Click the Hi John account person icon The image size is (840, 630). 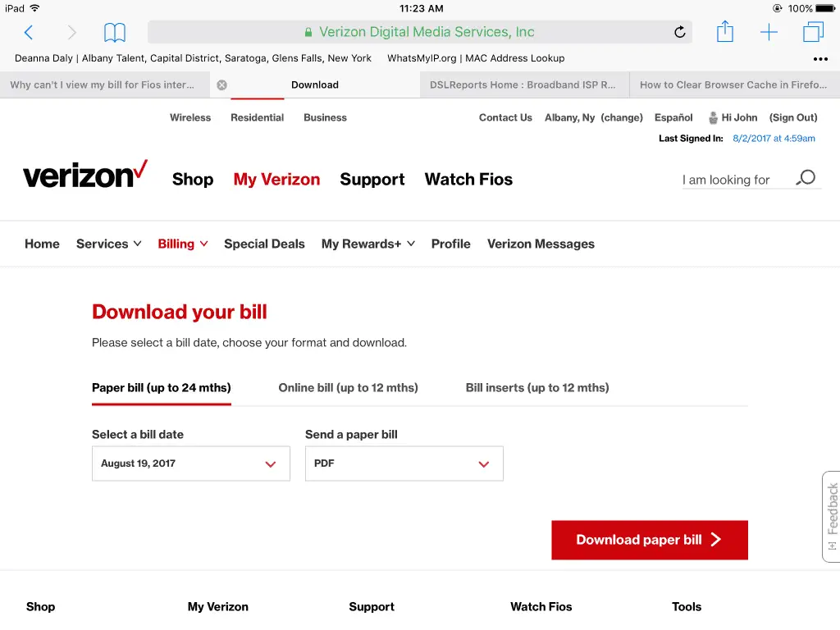pos(712,116)
